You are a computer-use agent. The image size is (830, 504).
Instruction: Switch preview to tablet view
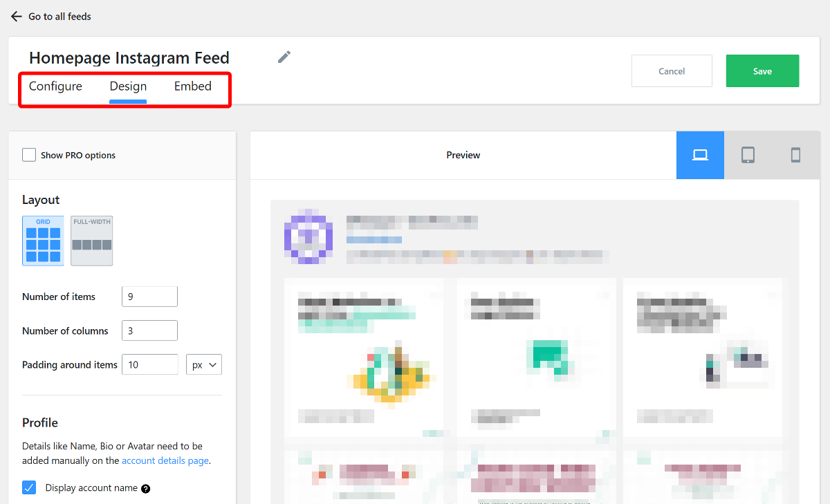748,155
